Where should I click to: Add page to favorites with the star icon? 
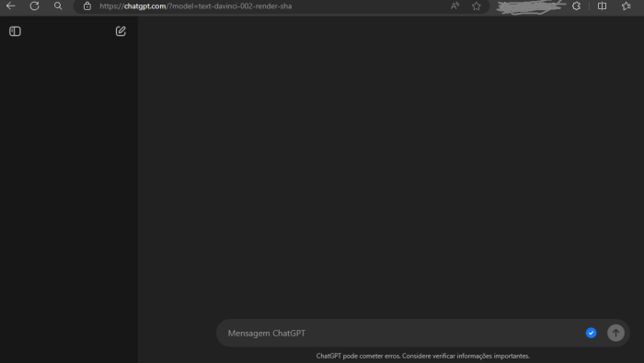point(476,6)
